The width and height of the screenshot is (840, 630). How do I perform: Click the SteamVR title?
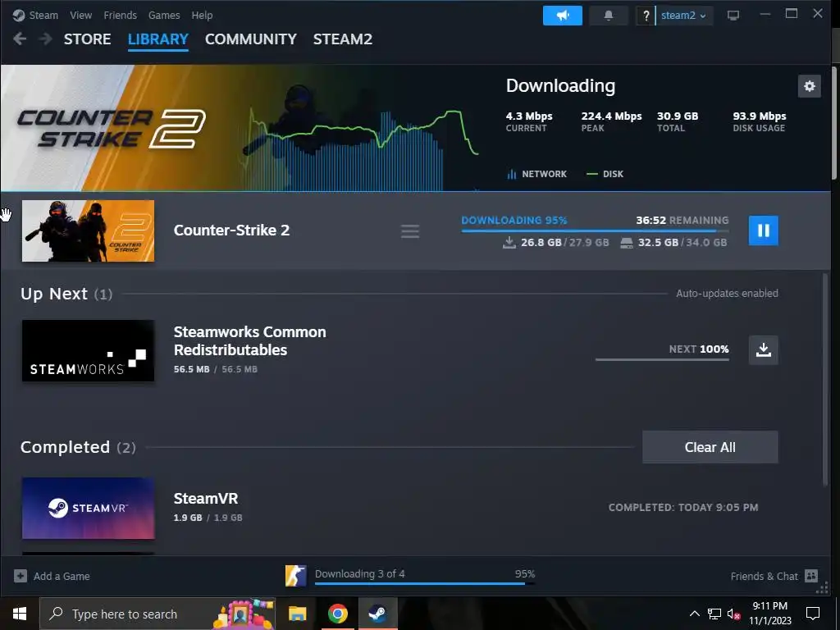[206, 498]
